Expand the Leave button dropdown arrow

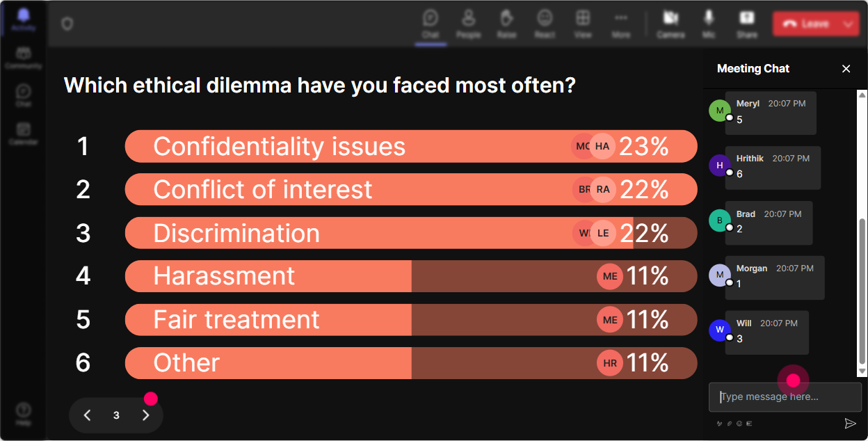pyautogui.click(x=848, y=24)
